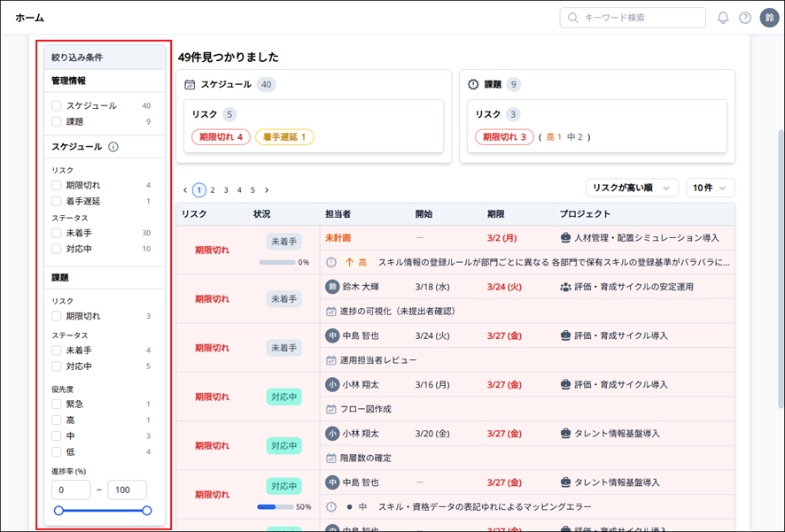Click the previous page arrow in pagination

pyautogui.click(x=185, y=190)
